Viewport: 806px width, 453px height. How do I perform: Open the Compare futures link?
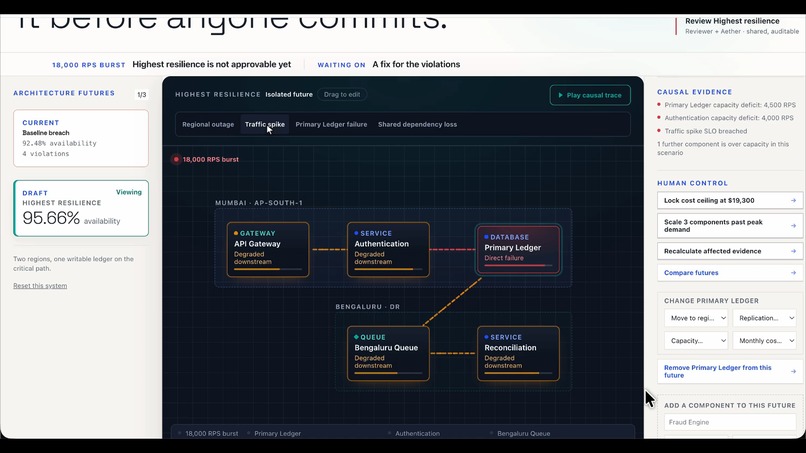coord(730,273)
